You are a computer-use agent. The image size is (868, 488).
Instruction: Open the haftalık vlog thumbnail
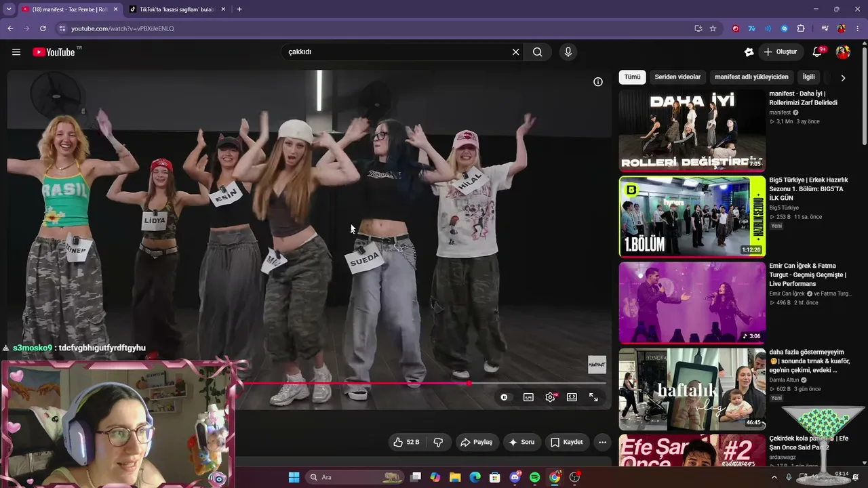(692, 389)
